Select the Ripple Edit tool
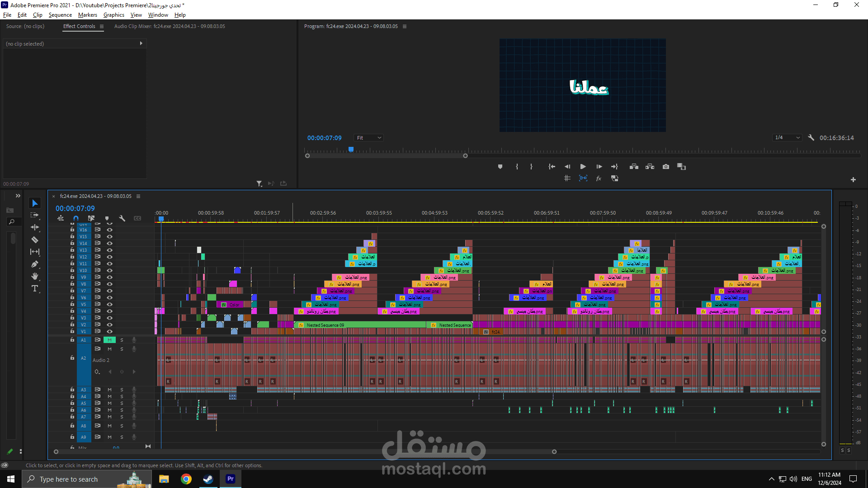868x488 pixels. tap(35, 228)
